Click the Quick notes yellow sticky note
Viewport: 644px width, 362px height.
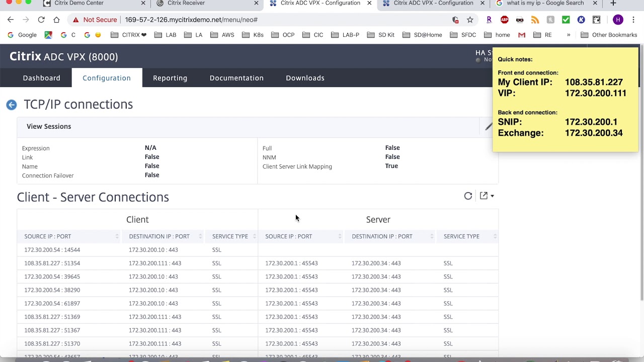[x=566, y=100]
